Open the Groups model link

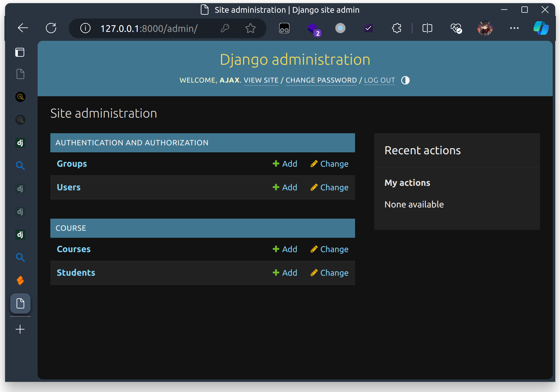click(x=72, y=164)
